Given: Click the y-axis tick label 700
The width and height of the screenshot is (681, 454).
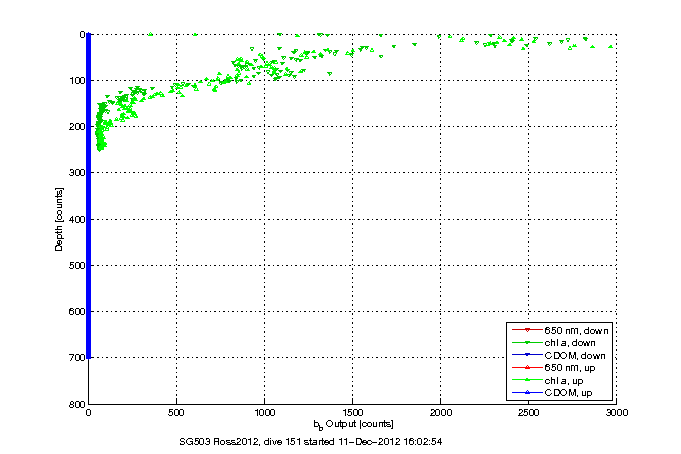Looking at the screenshot, I should tap(76, 358).
